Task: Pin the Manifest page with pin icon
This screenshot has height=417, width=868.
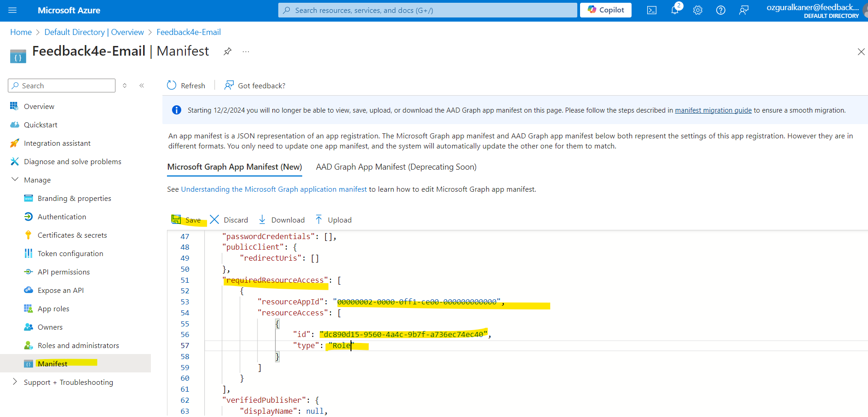Action: [227, 51]
